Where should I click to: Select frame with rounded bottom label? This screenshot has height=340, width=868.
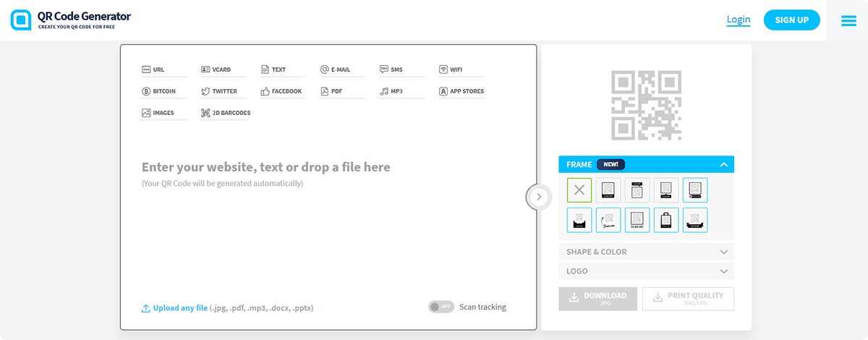coord(695,190)
